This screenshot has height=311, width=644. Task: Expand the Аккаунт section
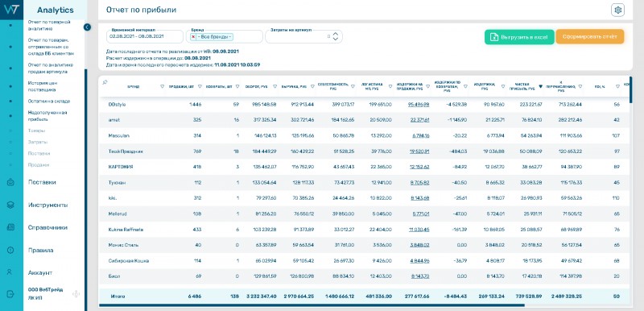[39, 273]
